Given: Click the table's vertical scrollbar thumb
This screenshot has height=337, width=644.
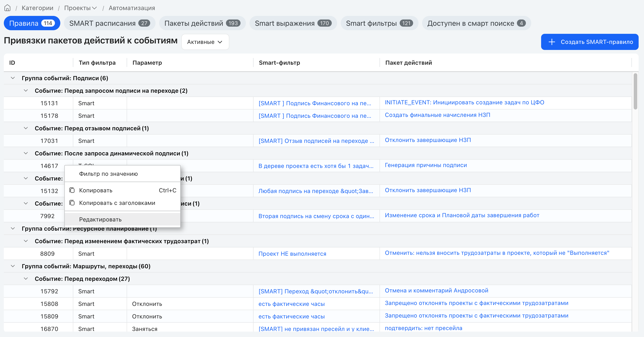Looking at the screenshot, I should pyautogui.click(x=635, y=91).
